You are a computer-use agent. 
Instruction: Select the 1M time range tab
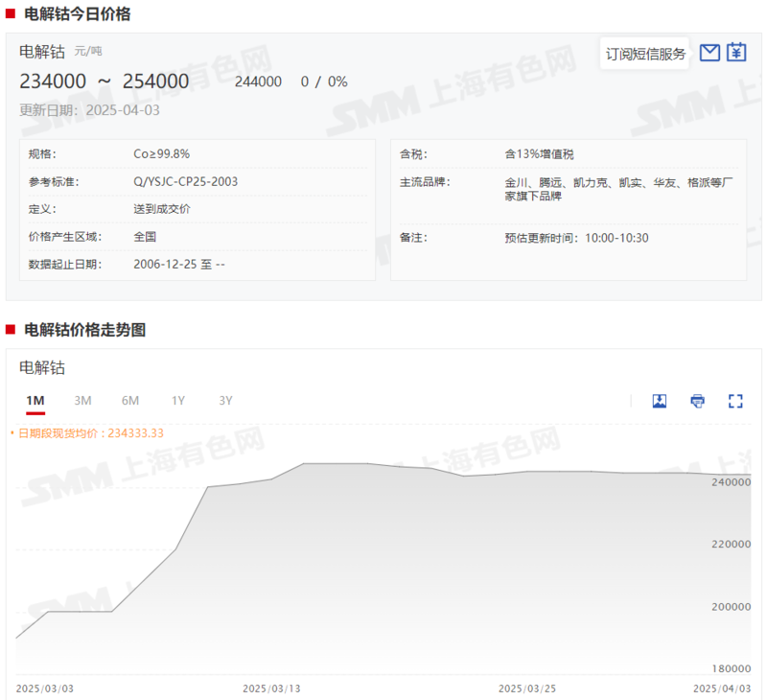[35, 401]
